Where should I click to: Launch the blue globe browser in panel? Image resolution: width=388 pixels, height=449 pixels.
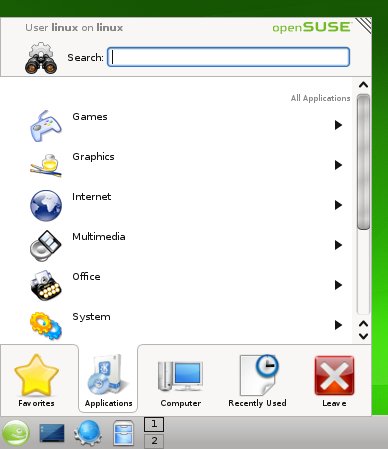pyautogui.click(x=87, y=433)
